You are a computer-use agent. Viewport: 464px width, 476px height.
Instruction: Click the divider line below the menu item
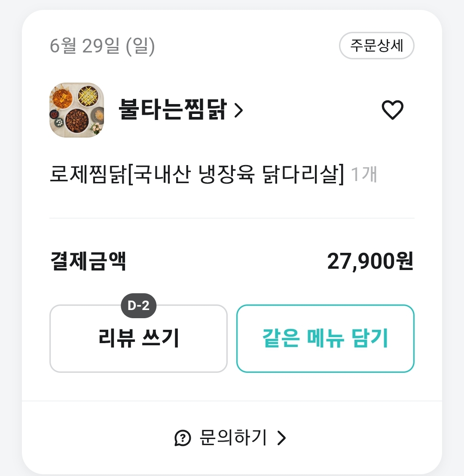point(232,218)
